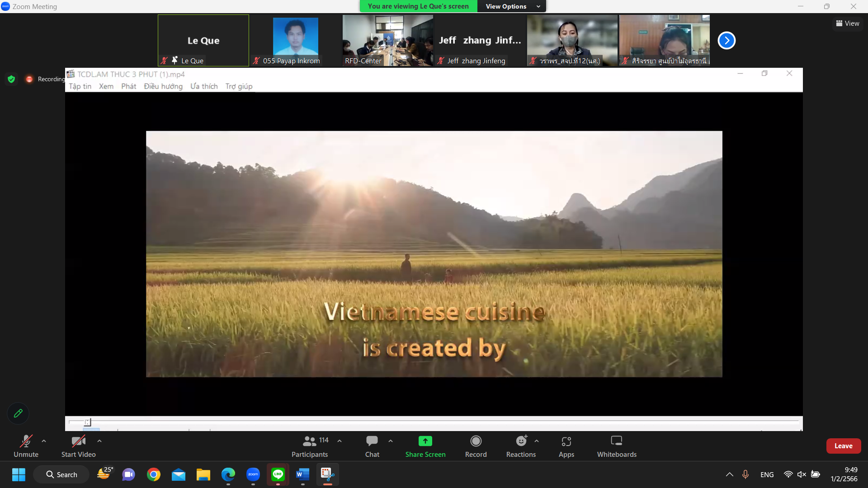Expand the audio options arrow beside Unmute
This screenshot has width=868, height=488.
click(x=44, y=441)
